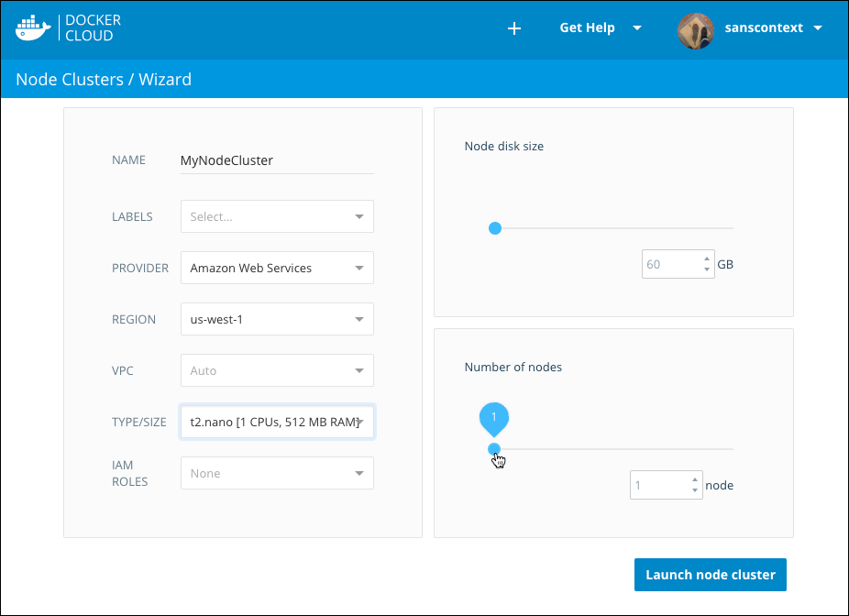
Task: Click Launch node cluster button
Action: (710, 575)
